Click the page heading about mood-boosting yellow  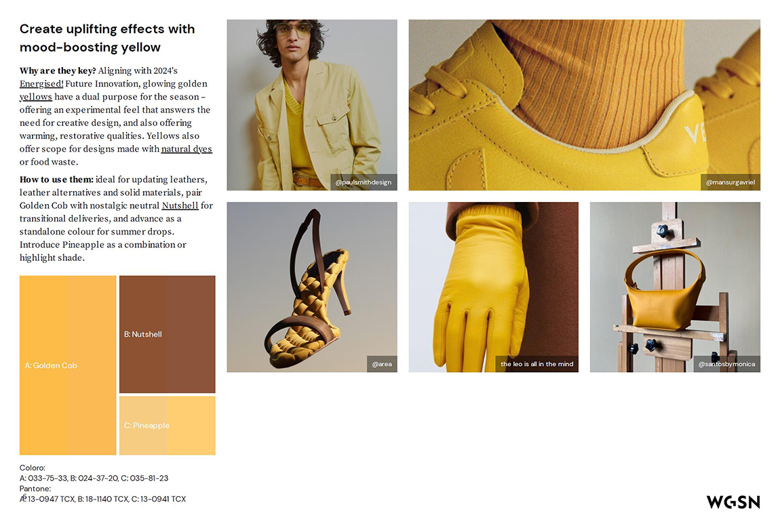(x=107, y=38)
